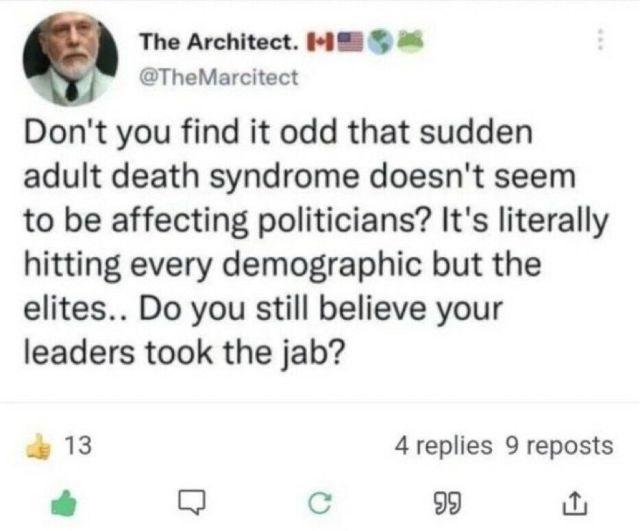Click the display name The Architect.
This screenshot has height=531, width=640.
point(219,42)
